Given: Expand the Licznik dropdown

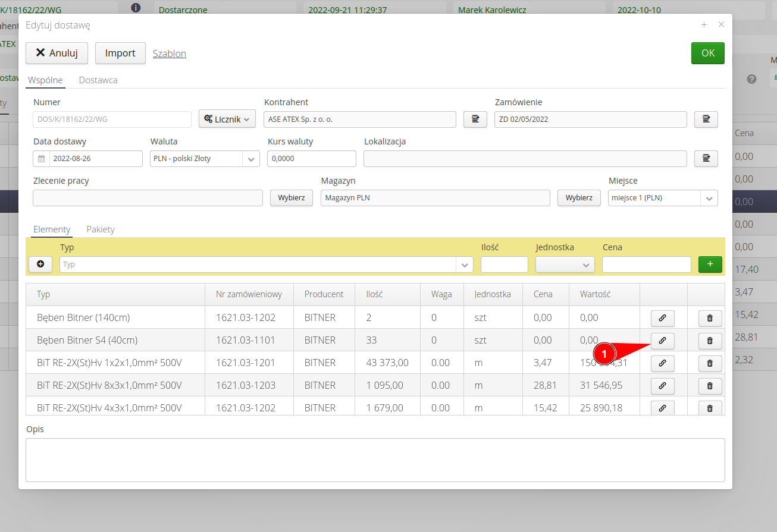Looking at the screenshot, I should pos(227,119).
